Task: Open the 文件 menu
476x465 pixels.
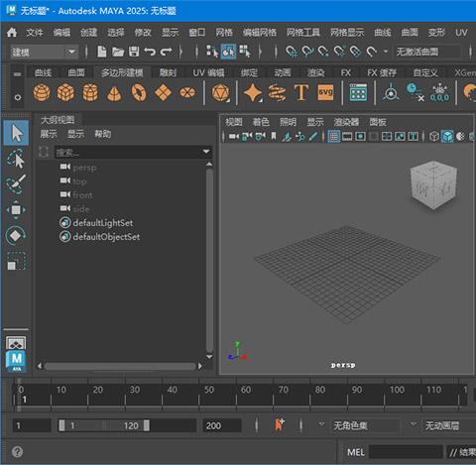Action: 35,33
